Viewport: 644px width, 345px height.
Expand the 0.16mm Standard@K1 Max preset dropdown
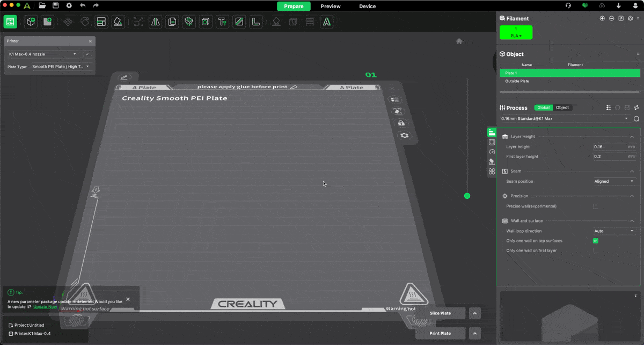coord(563,119)
